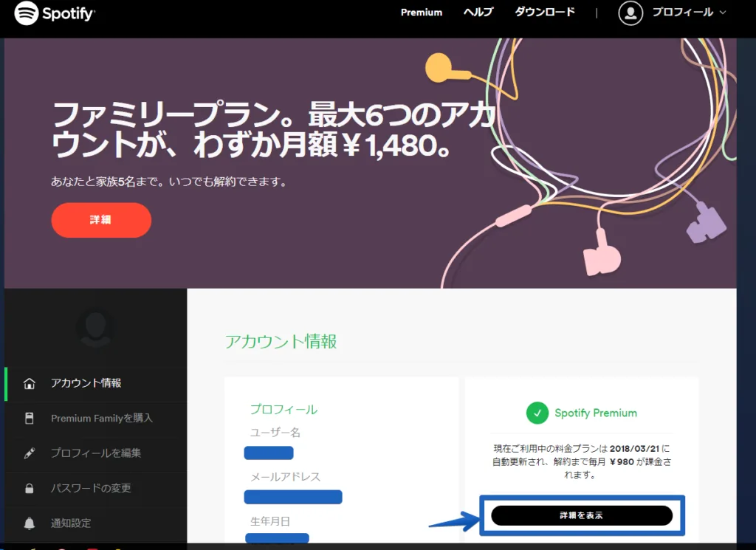Click the green checkmark Spotify Premium icon

point(537,413)
